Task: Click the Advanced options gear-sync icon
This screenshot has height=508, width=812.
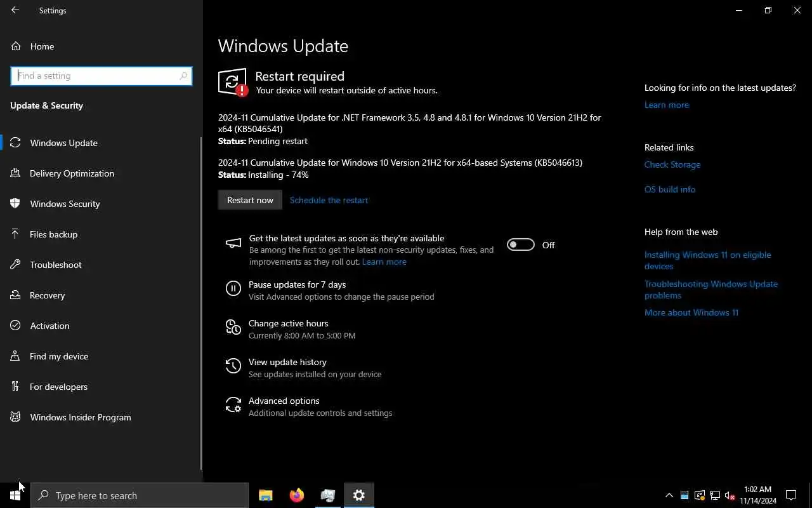Action: (233, 405)
